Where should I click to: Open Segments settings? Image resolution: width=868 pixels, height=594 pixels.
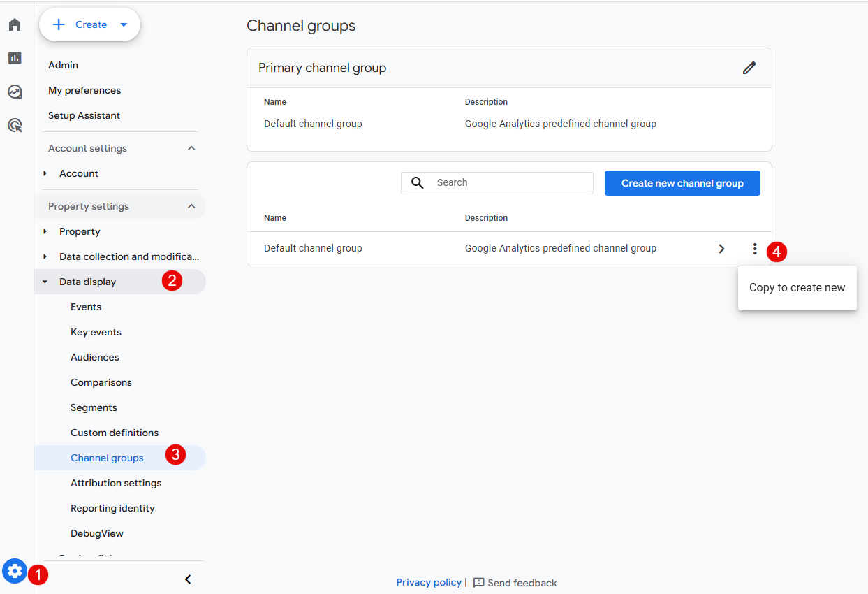tap(94, 407)
